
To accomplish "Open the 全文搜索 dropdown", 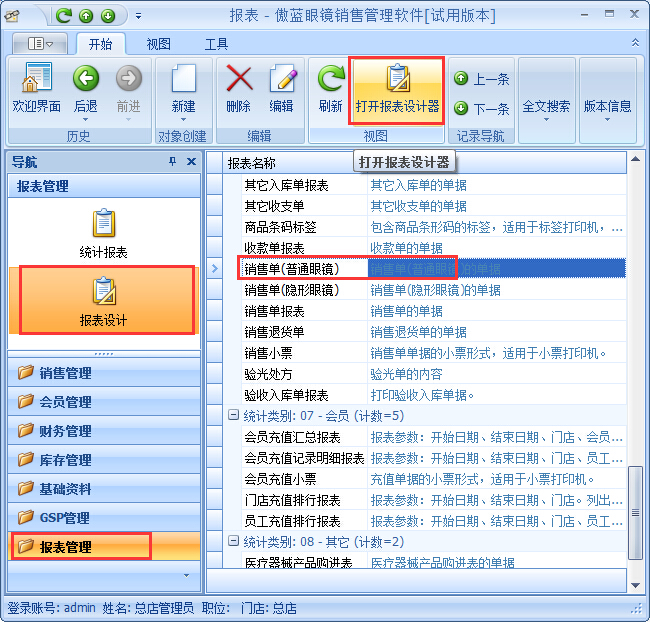I will pyautogui.click(x=546, y=106).
